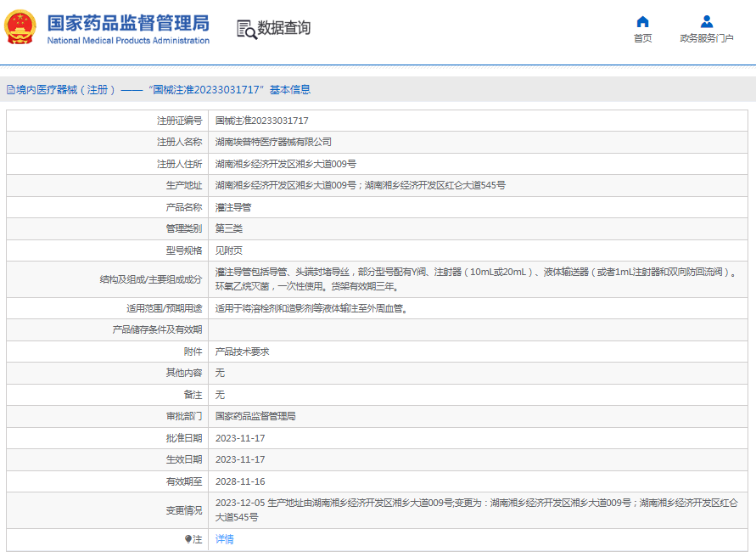Click the 首页 home icon
The image size is (756, 557).
point(642,22)
